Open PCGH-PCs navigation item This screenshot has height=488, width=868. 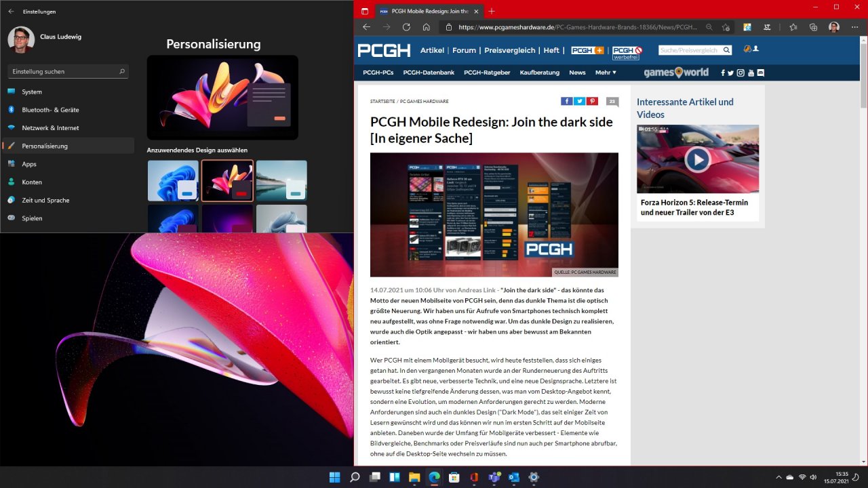pyautogui.click(x=378, y=73)
